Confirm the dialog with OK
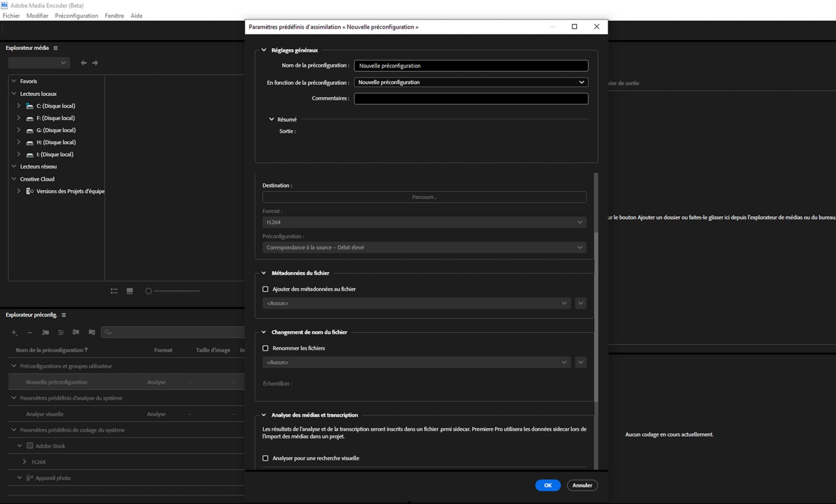 (x=548, y=485)
